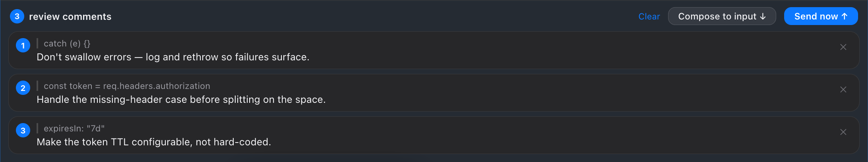Image resolution: width=868 pixels, height=162 pixels.
Task: Click the blue badge numbered 1
Action: [23, 46]
